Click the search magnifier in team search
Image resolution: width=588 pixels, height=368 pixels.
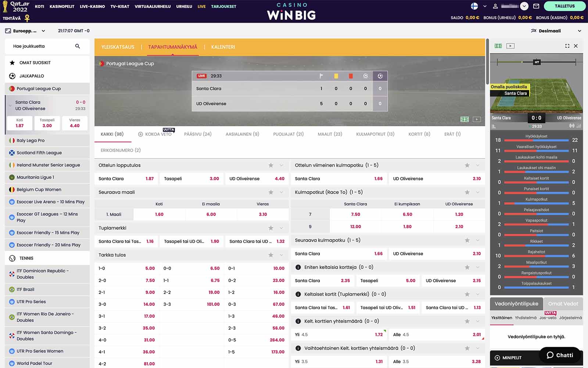coord(78,46)
